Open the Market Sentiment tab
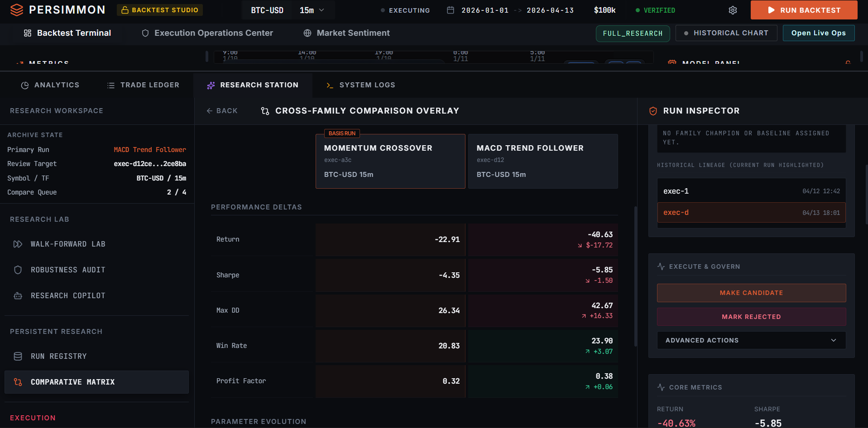 click(346, 33)
